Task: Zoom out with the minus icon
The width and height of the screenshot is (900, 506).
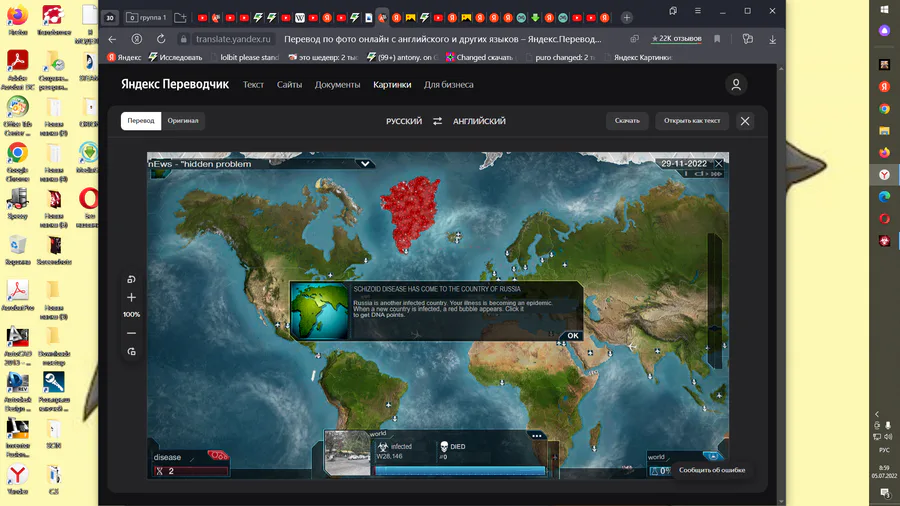Action: click(131, 333)
